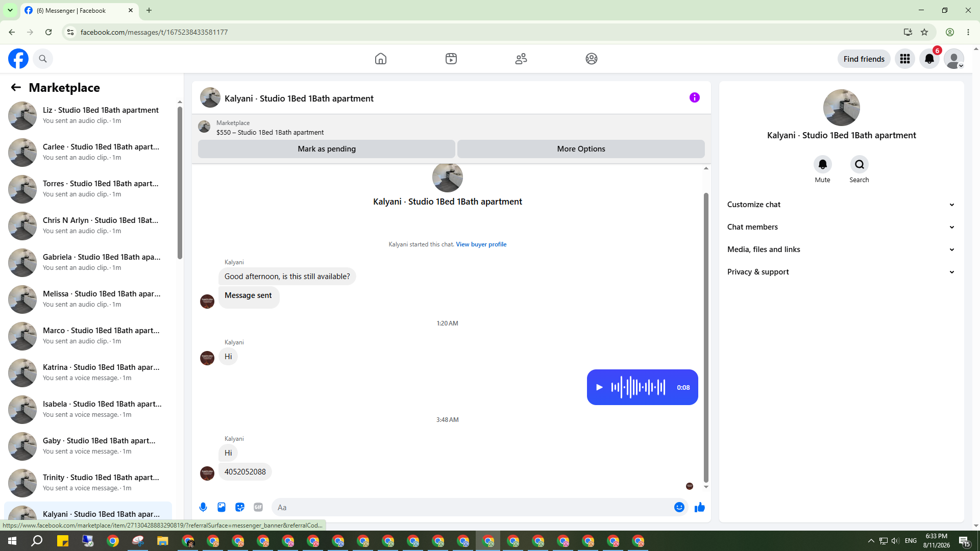Expand Chat members section
The image size is (980, 551).
coord(841,227)
